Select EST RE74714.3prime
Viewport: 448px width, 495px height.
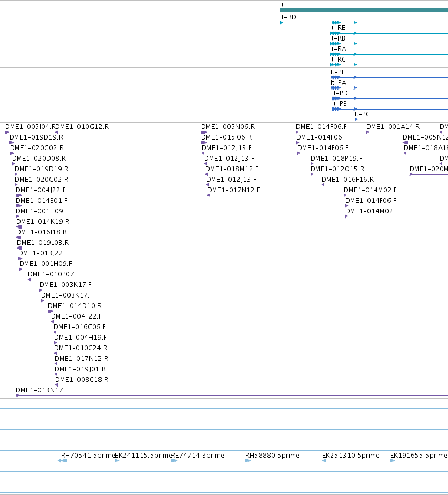tap(197, 455)
